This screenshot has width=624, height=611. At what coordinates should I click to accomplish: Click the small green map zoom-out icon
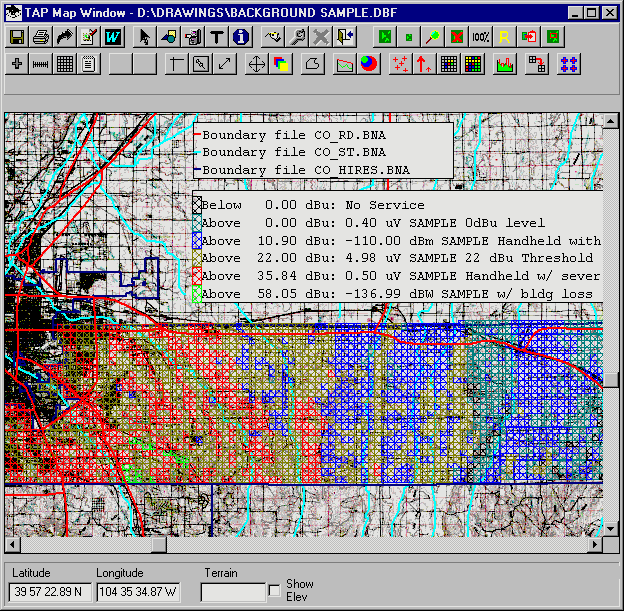[409, 37]
